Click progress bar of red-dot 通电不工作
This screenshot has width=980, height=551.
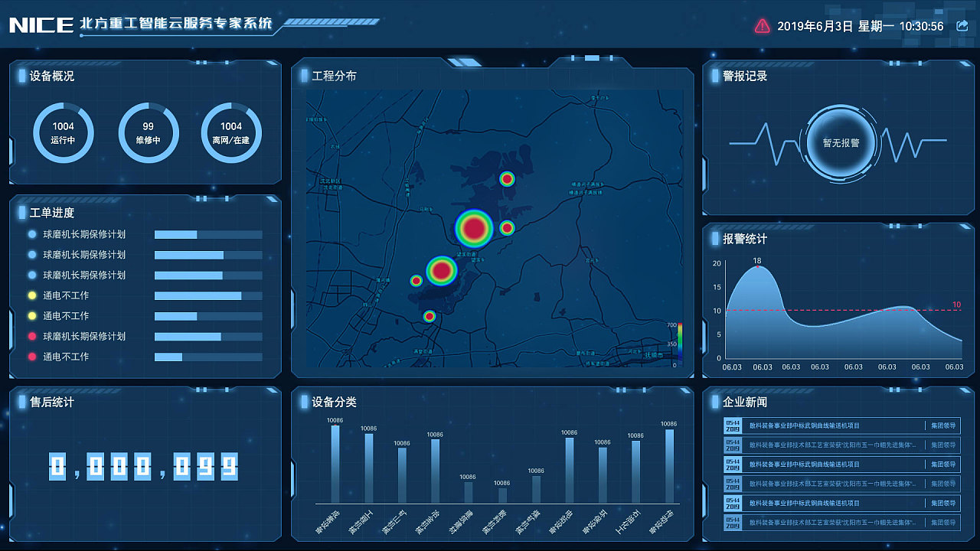tap(208, 357)
